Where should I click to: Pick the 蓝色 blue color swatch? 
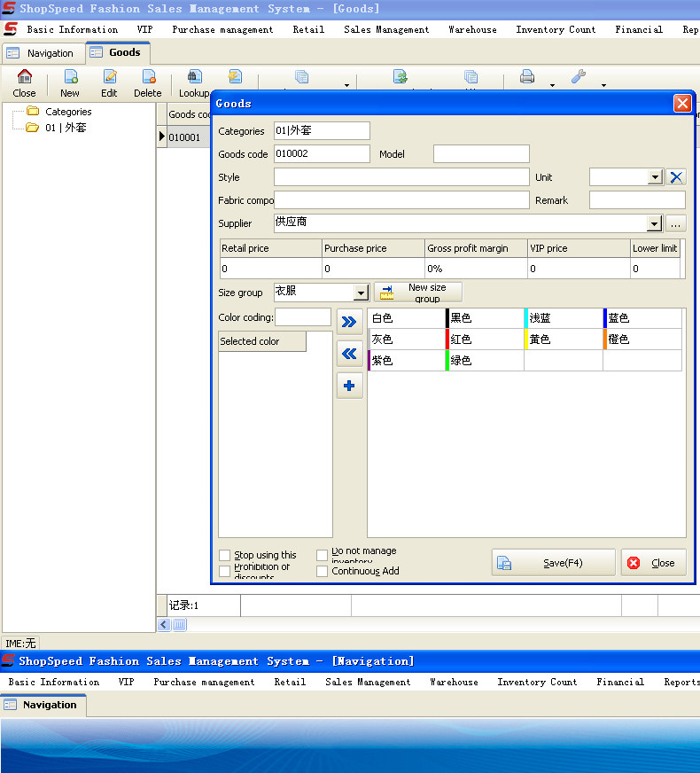642,318
